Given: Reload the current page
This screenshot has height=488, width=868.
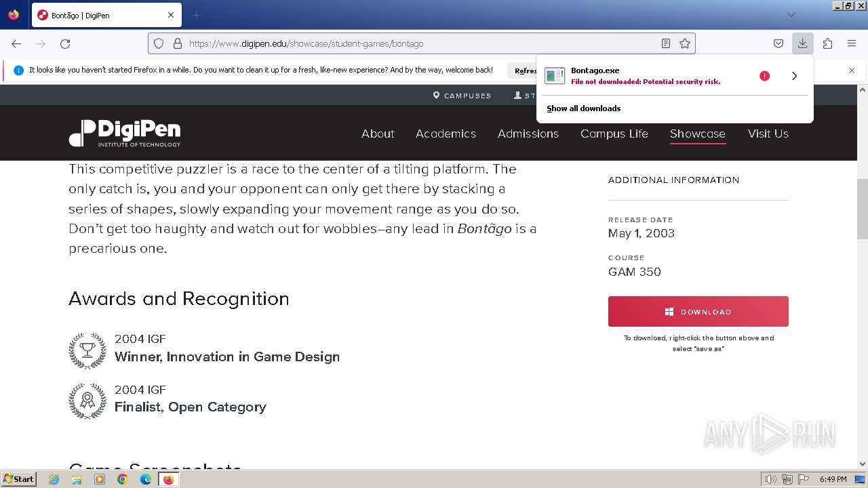Looking at the screenshot, I should click(65, 43).
